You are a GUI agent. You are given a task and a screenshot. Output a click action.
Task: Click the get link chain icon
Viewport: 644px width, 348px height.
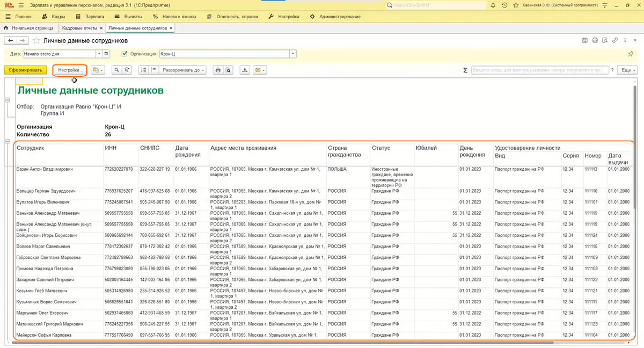click(615, 40)
